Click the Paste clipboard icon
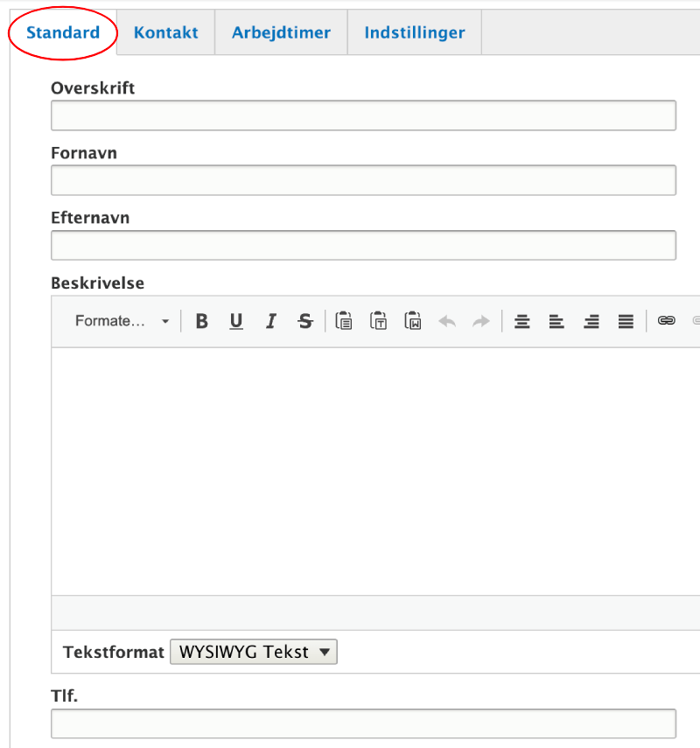 (x=344, y=321)
